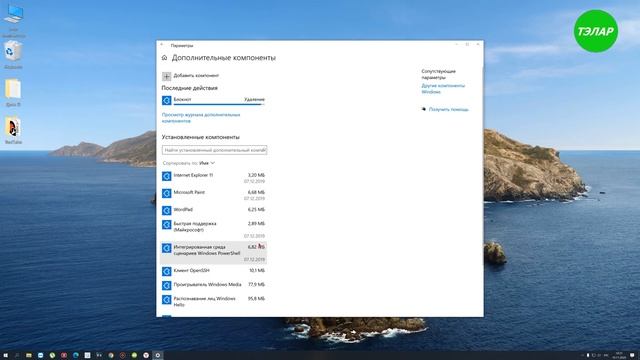Click the Быстрая поддержка component icon

(167, 224)
